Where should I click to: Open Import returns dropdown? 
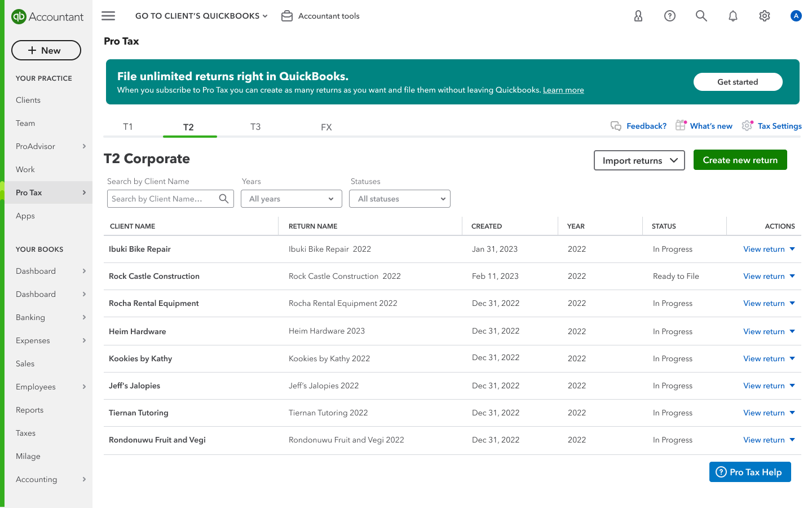coord(639,160)
